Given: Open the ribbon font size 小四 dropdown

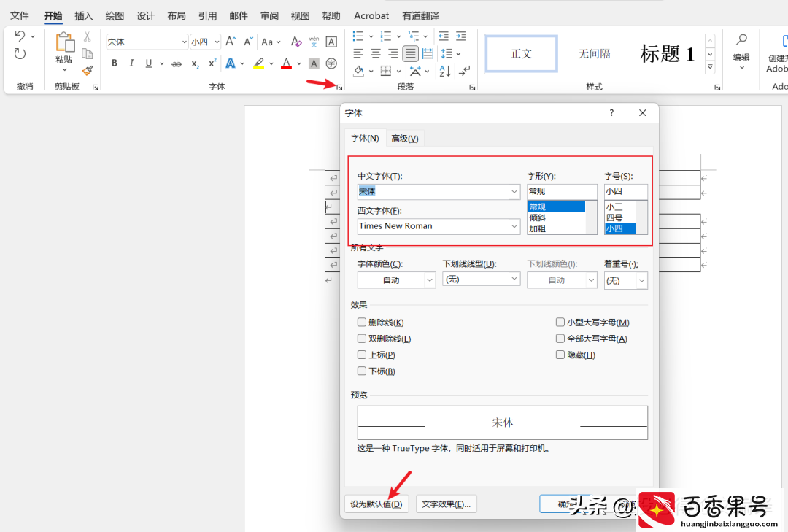Looking at the screenshot, I should pyautogui.click(x=217, y=42).
